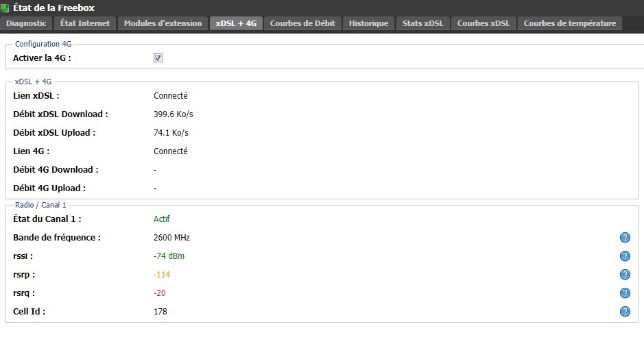
Task: Click the -74 dBm rssi value
Action: point(169,256)
